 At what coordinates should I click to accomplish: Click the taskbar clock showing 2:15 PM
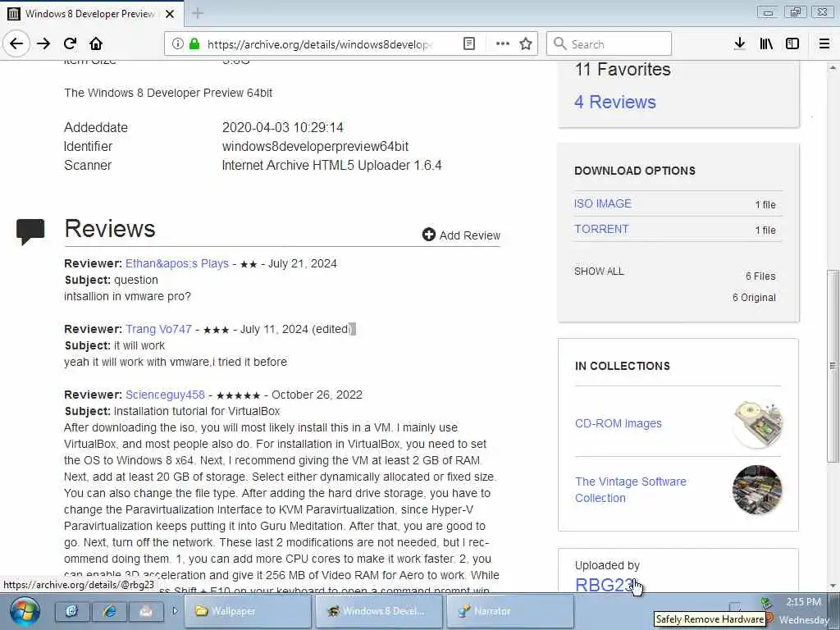tap(803, 602)
